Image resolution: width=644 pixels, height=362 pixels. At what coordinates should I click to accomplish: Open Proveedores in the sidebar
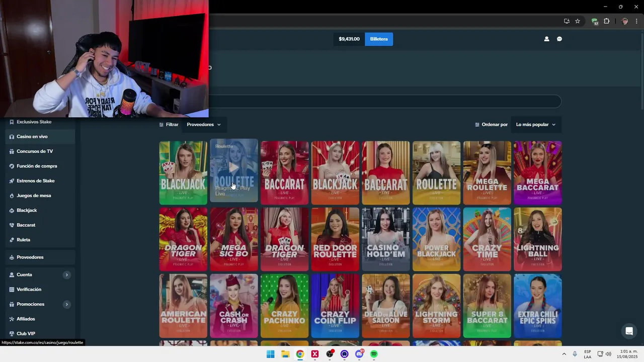40,257
